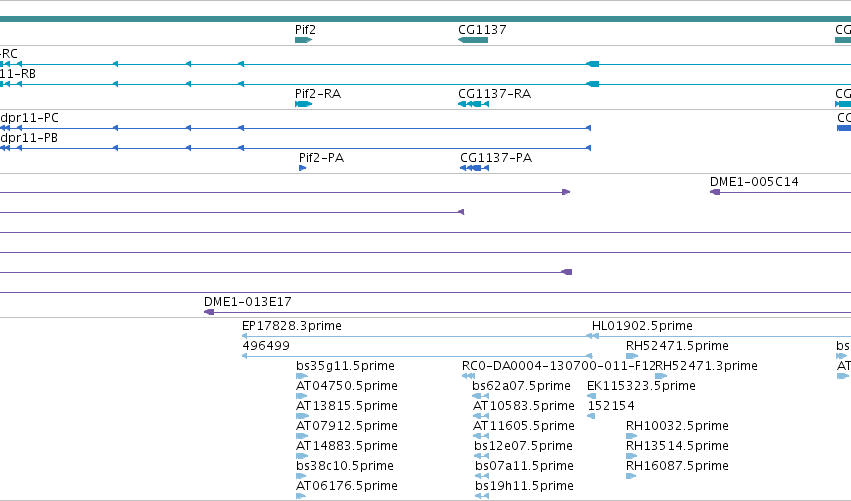Image resolution: width=851 pixels, height=501 pixels.
Task: Click the Pif2-PA protein arrow glyph
Action: coord(302,168)
